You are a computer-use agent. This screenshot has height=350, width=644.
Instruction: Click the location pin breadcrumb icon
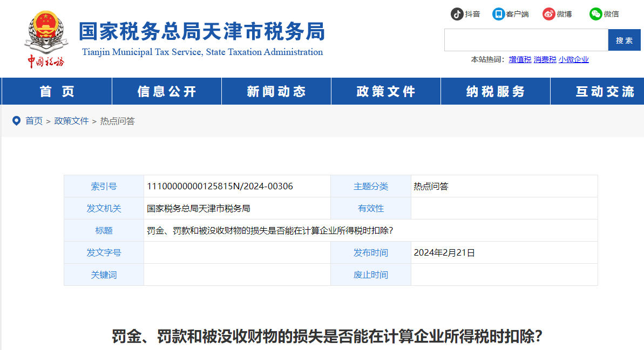pyautogui.click(x=16, y=121)
